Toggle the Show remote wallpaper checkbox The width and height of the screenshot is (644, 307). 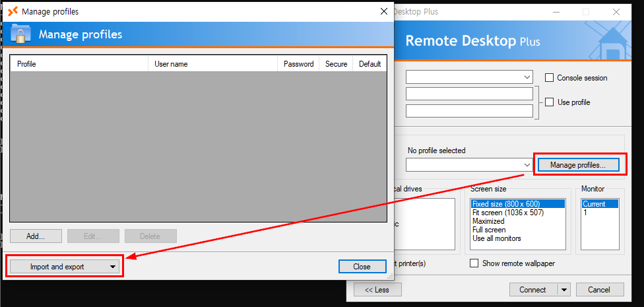pos(474,263)
